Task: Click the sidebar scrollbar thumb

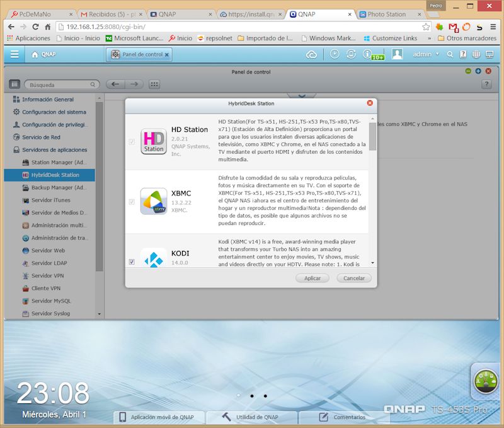Action: [x=100, y=187]
